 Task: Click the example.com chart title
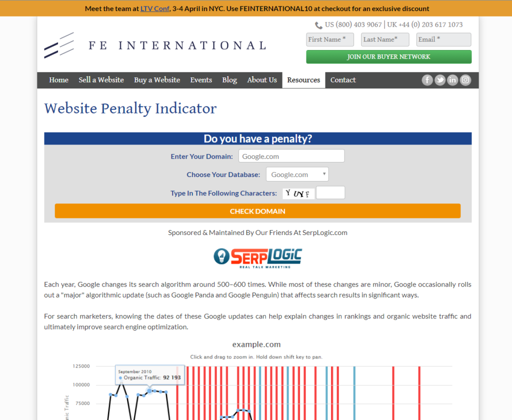(x=256, y=344)
